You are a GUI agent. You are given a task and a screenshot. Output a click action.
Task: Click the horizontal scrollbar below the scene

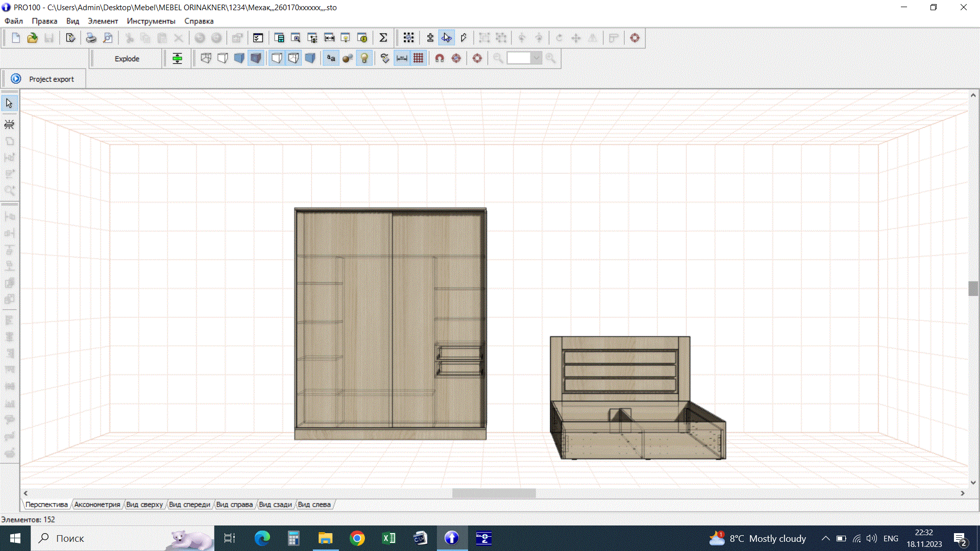(x=494, y=493)
